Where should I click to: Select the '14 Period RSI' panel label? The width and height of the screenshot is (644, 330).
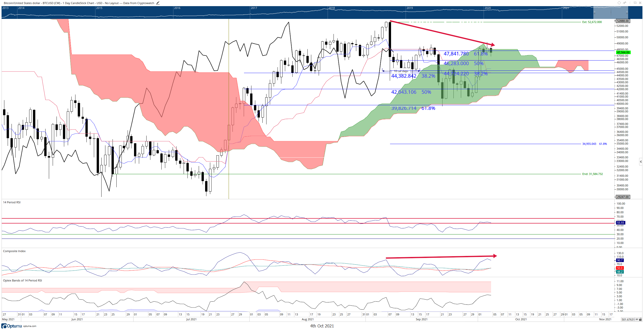(12, 202)
